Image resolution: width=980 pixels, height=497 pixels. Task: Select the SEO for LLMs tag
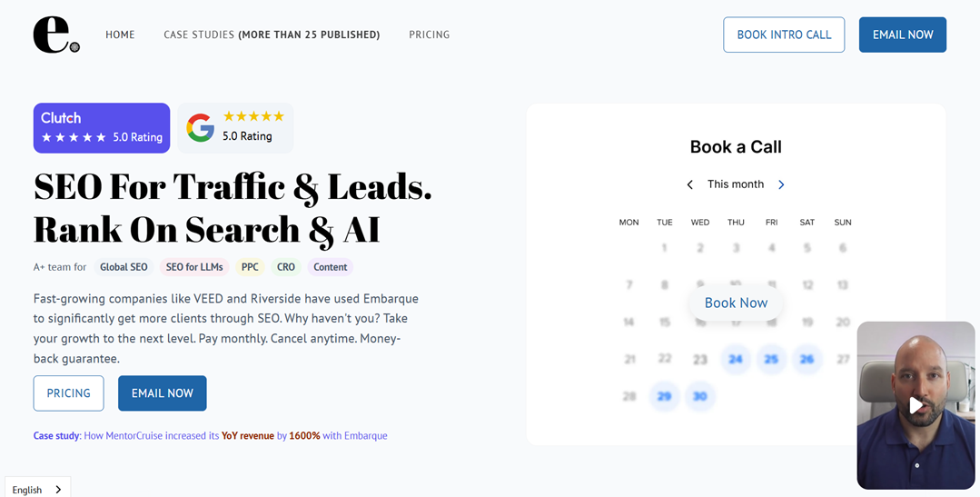194,267
